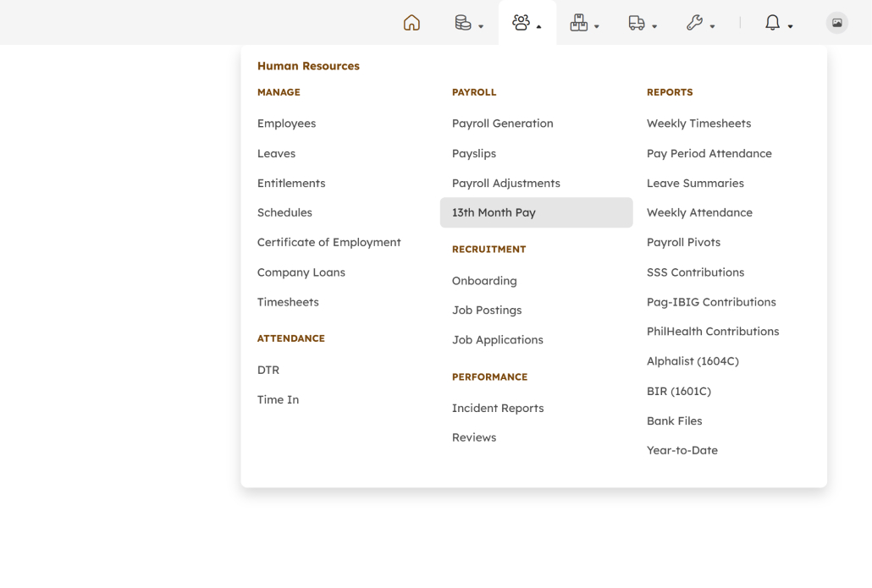Open the Weekly Attendance report
Viewport: 872px width, 588px height.
699,212
